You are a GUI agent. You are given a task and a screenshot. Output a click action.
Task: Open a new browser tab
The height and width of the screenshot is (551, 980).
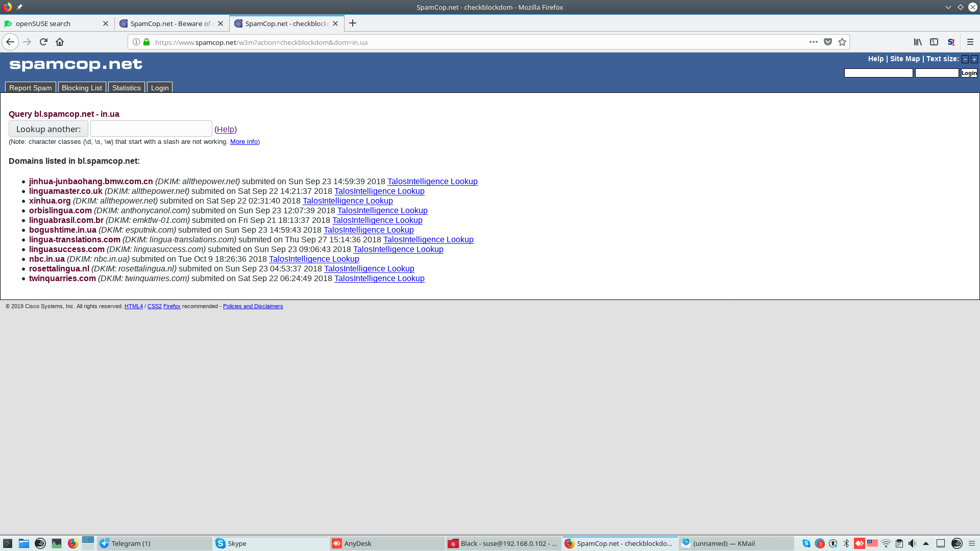(353, 23)
